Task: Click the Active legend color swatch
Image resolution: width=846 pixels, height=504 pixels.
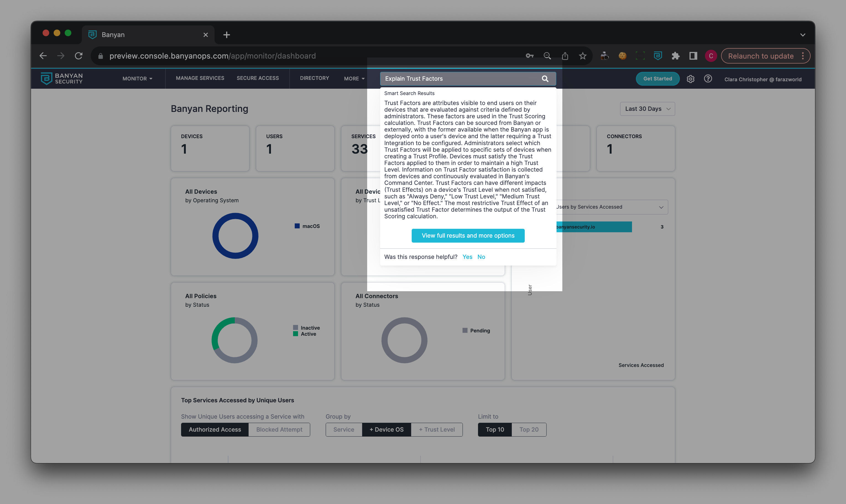Action: pyautogui.click(x=295, y=334)
